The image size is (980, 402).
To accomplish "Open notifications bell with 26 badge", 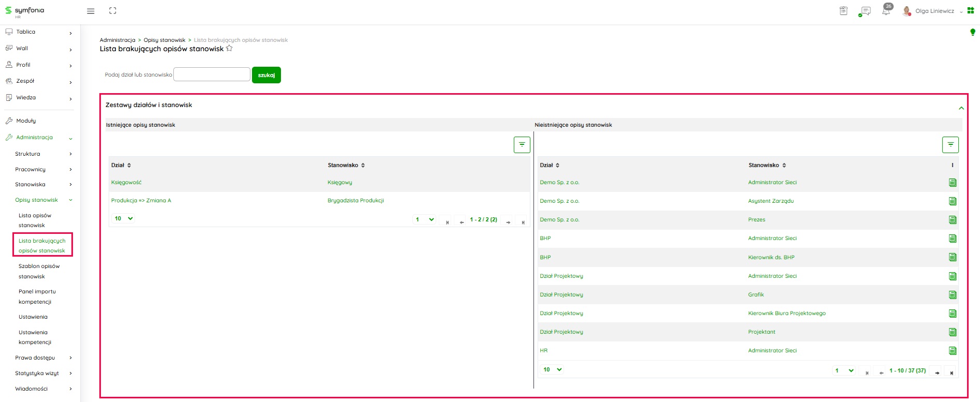I will pyautogui.click(x=886, y=11).
